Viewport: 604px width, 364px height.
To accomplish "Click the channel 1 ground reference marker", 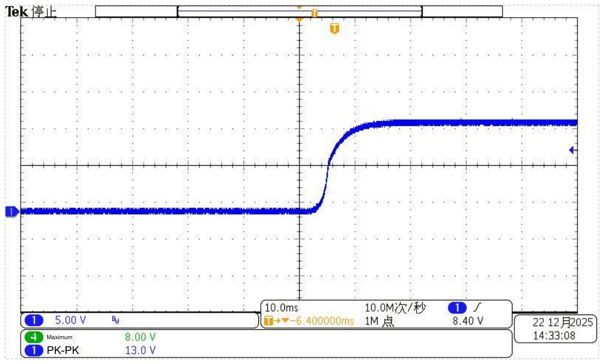I will 12,211.
